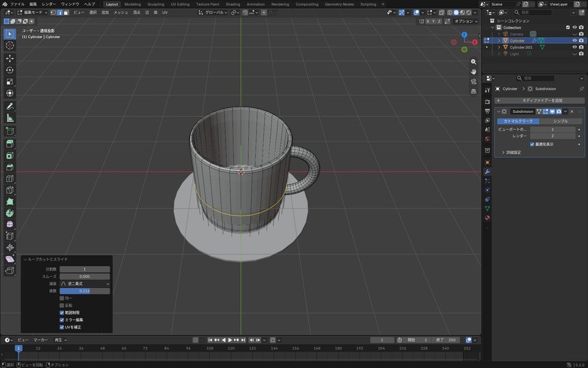588x368 pixels.
Task: Select the Measure tool
Action: click(x=10, y=118)
